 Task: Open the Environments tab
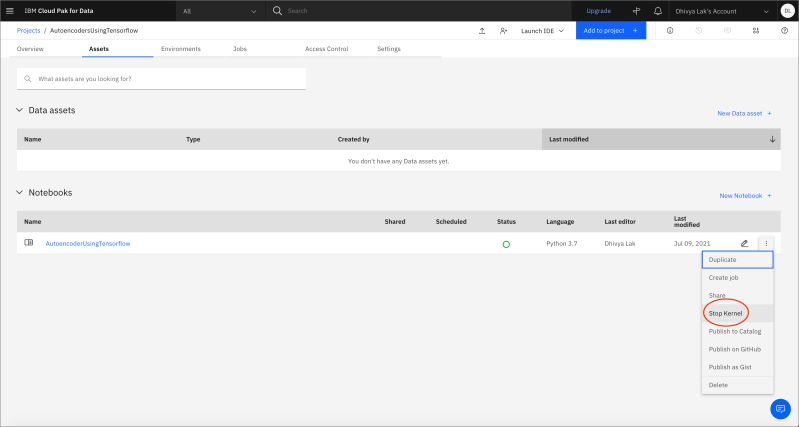coord(181,49)
